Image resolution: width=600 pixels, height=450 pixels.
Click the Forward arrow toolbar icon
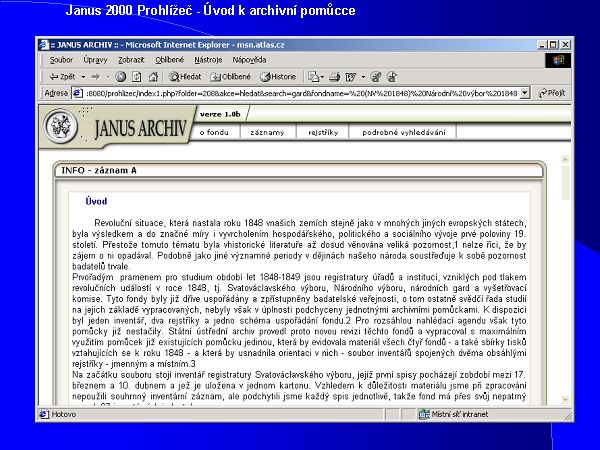96,77
